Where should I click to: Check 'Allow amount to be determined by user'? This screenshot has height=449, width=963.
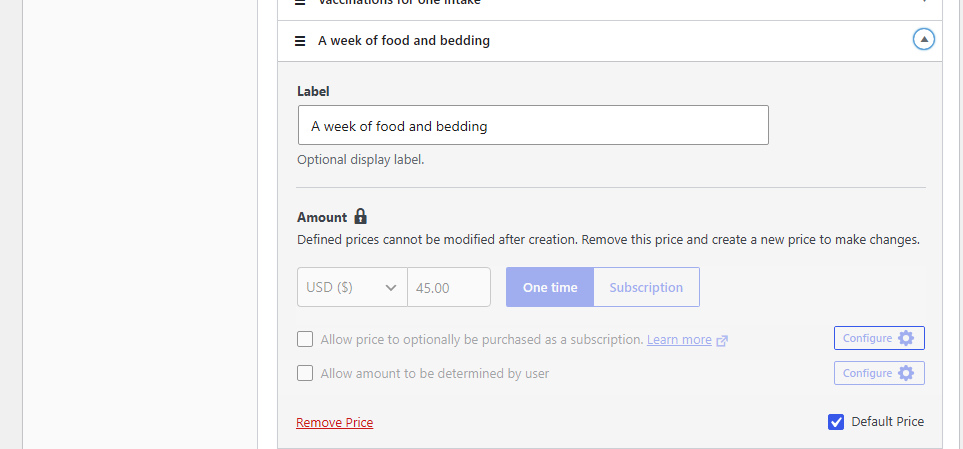coord(305,373)
